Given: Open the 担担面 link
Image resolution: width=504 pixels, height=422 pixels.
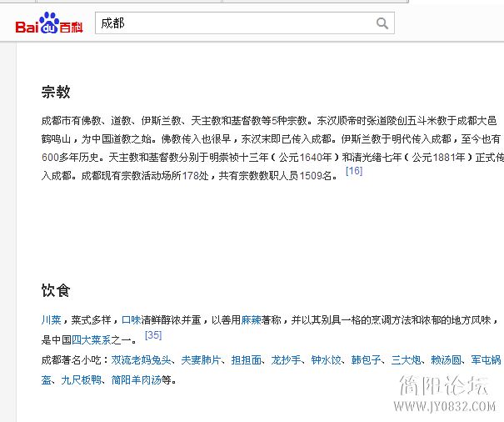Looking at the screenshot, I should (x=247, y=360).
